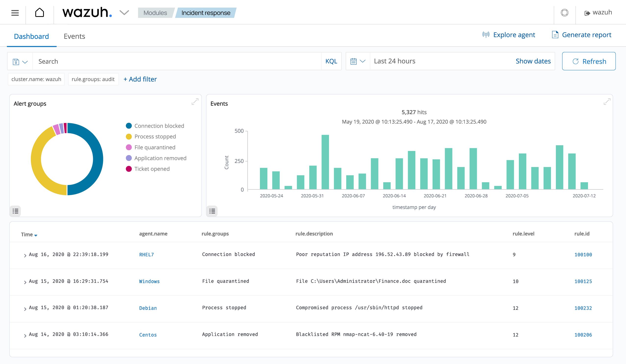Click the 5,327 hits text

[414, 112]
